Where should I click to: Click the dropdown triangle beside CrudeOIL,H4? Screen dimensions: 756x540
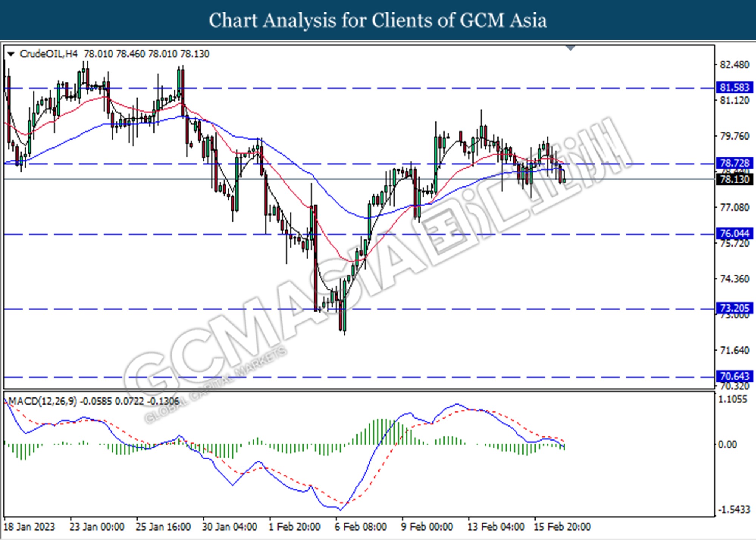coord(11,54)
